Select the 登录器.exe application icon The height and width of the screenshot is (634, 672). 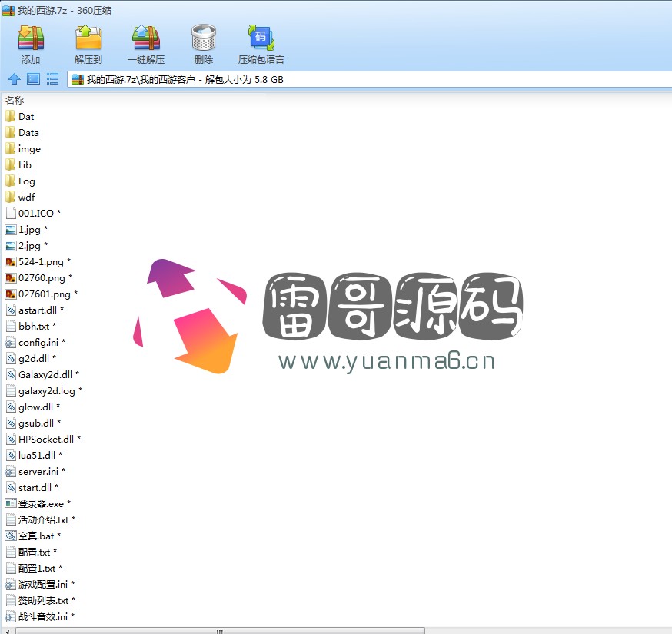click(x=10, y=504)
